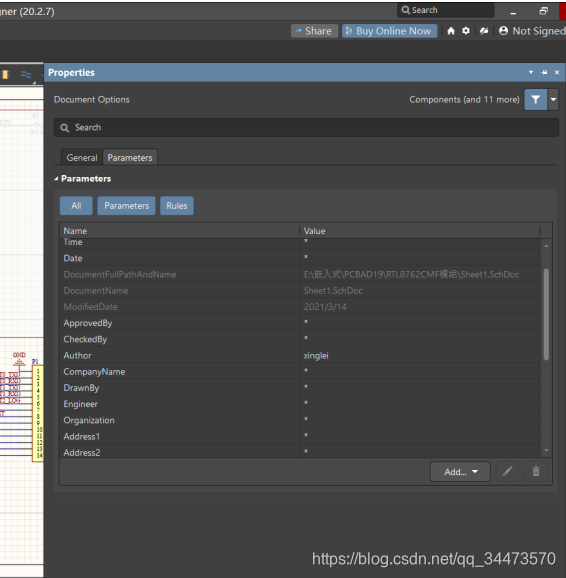The height and width of the screenshot is (578, 566).
Task: Click Sheet1.SchDoc value cell
Action: coord(420,290)
